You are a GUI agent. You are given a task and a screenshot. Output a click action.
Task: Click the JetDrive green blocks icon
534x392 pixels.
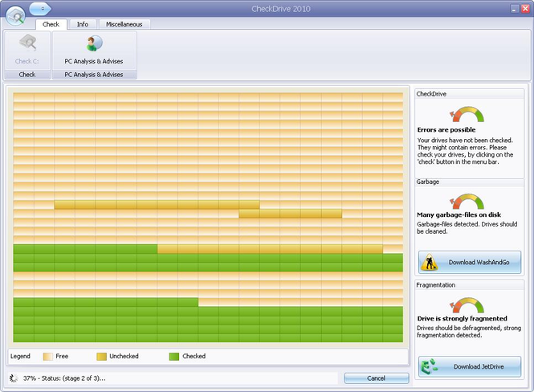coord(429,366)
